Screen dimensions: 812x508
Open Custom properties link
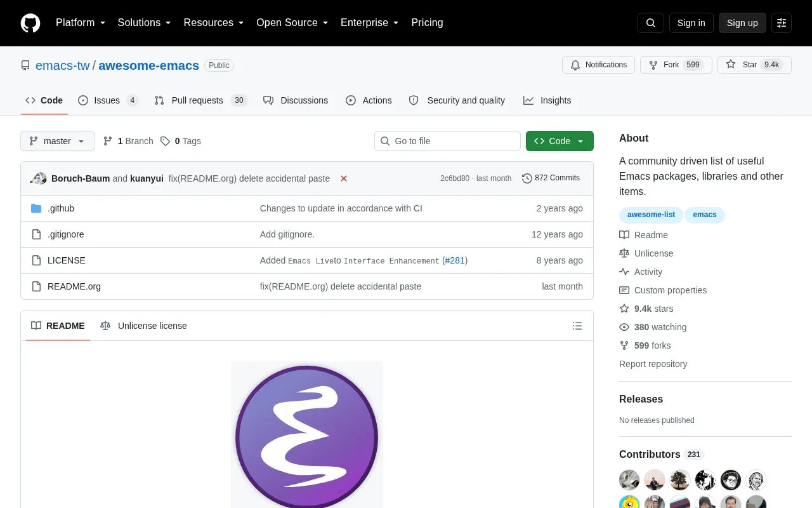[x=663, y=290]
